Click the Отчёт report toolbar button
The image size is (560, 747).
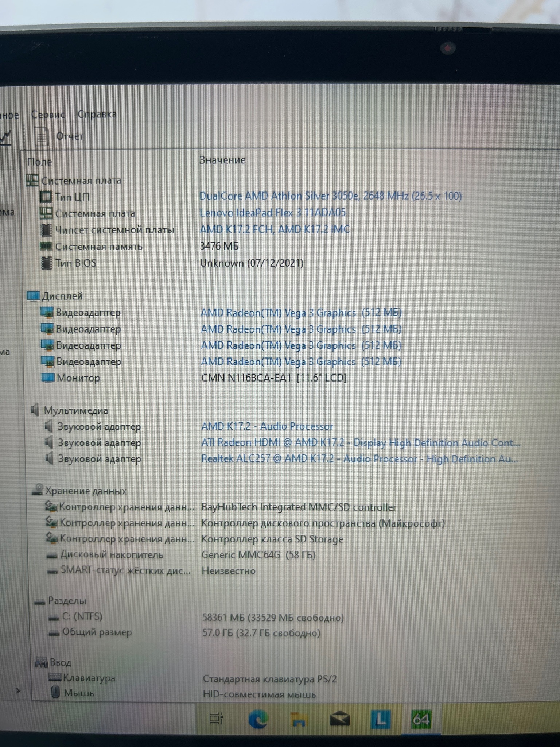pos(59,136)
